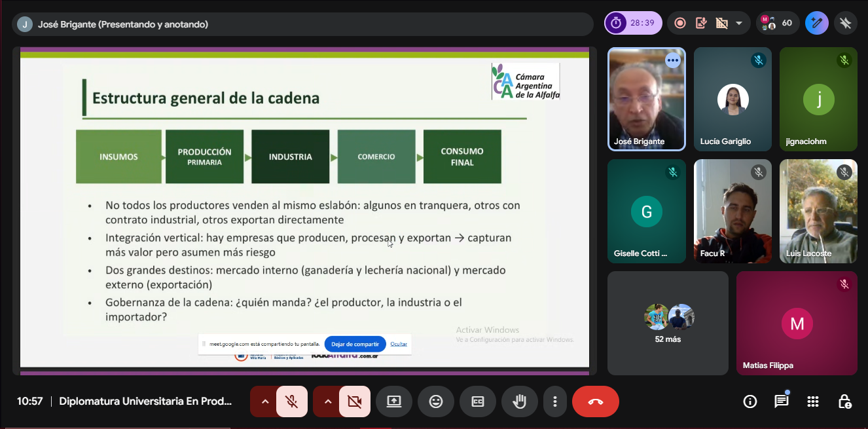Click the muted mic icon on Lucía Gariglio's tile
This screenshot has width=868, height=429.
pos(759,60)
